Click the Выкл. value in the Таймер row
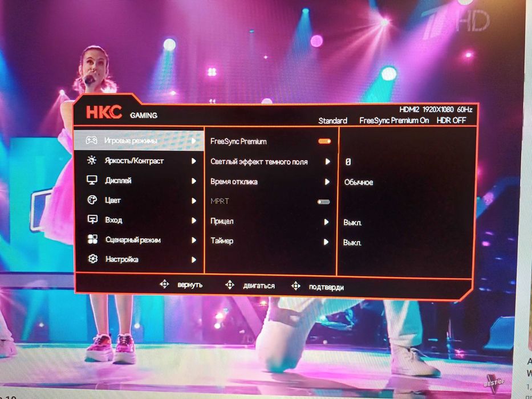Image resolution: width=532 pixels, height=399 pixels. [x=352, y=243]
